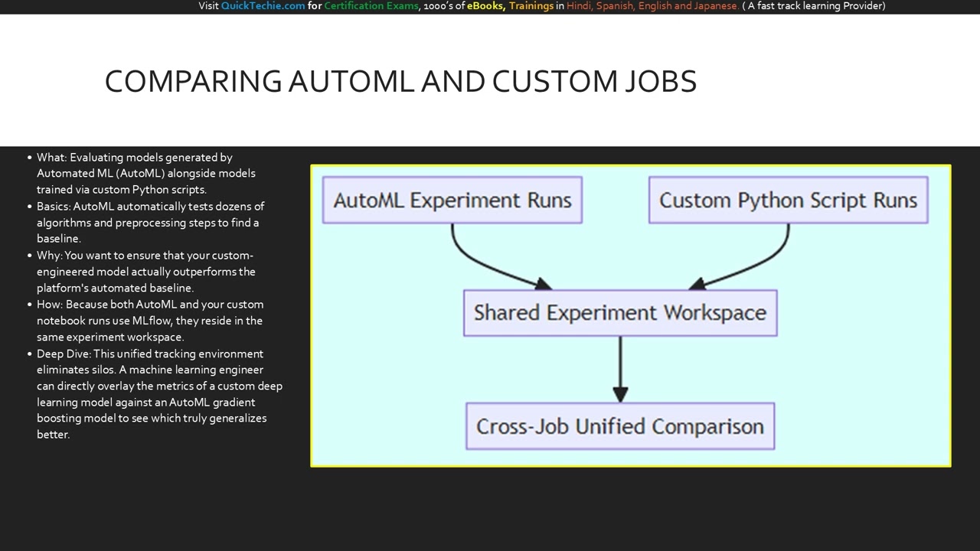Select the slide title 'Comparing AutoML and Custom Jobs'
The width and height of the screenshot is (980, 551).
pos(400,81)
